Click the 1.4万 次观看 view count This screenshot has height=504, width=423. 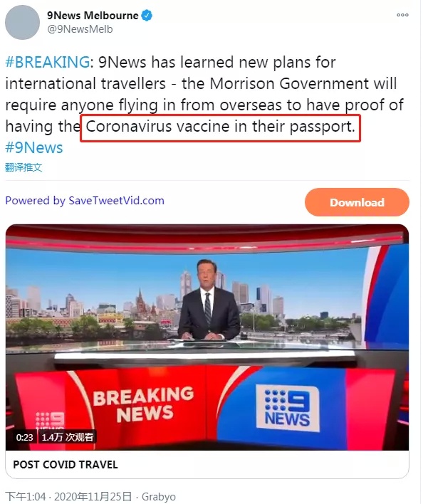click(x=68, y=437)
